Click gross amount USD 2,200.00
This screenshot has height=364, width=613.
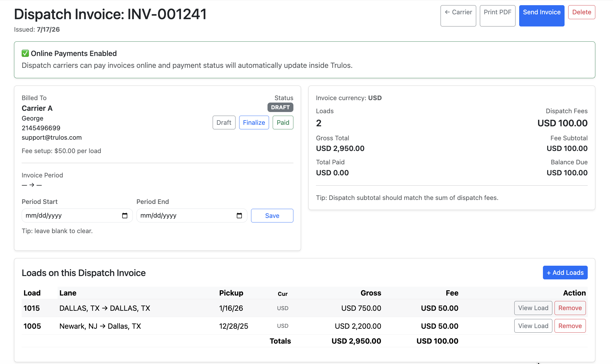click(358, 326)
